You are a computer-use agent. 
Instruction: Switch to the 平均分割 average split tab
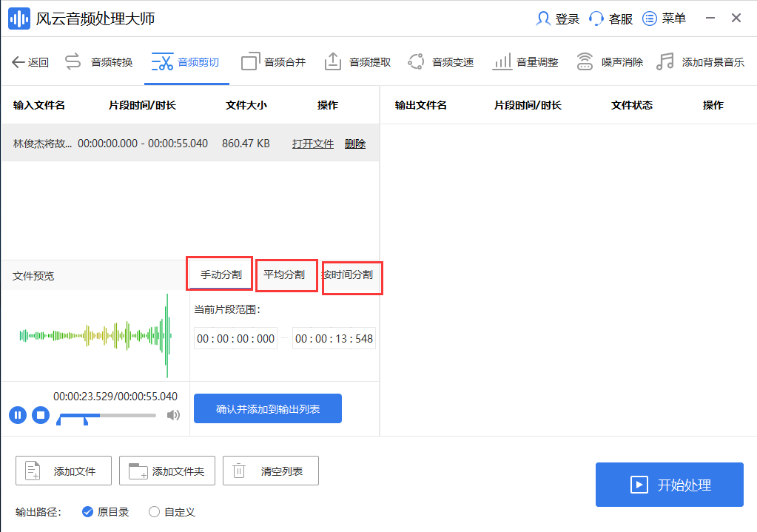pyautogui.click(x=284, y=275)
